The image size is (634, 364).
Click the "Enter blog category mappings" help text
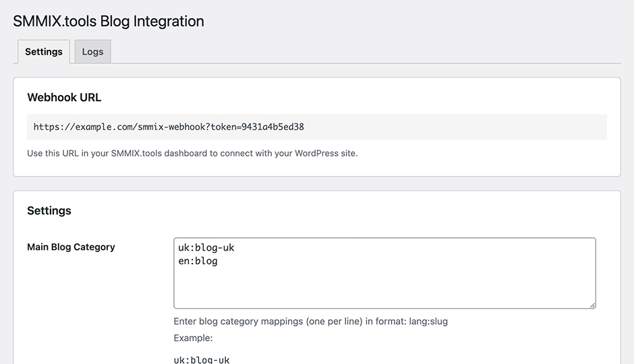pyautogui.click(x=270, y=322)
